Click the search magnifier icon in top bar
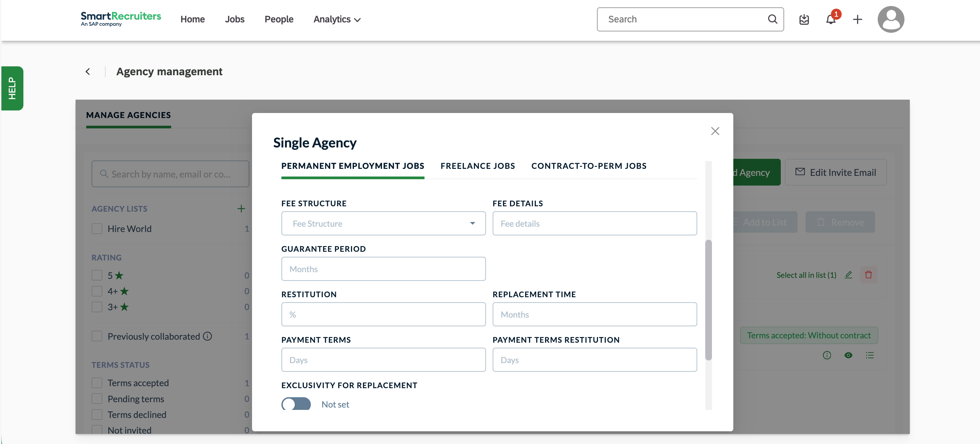The image size is (980, 444). 772,19
